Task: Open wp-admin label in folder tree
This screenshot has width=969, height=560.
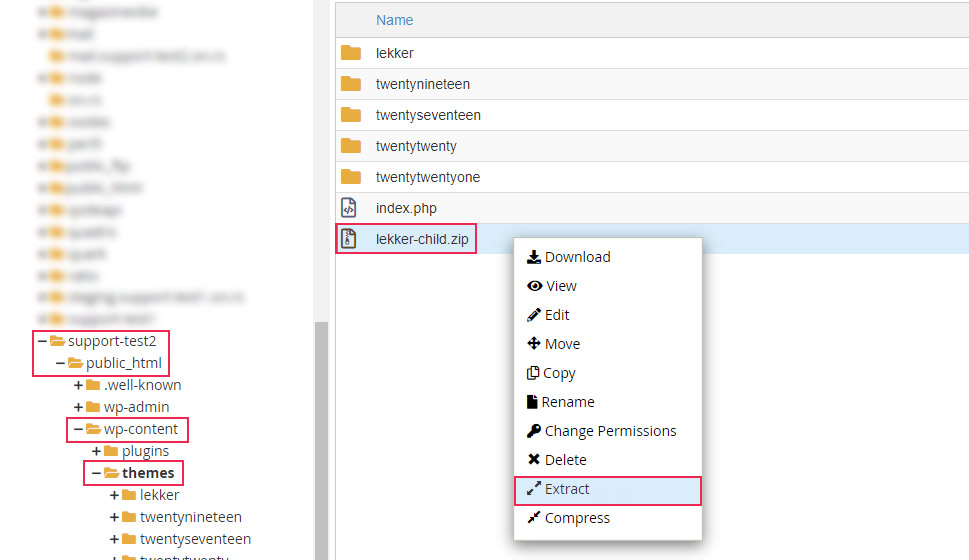Action: click(x=137, y=407)
